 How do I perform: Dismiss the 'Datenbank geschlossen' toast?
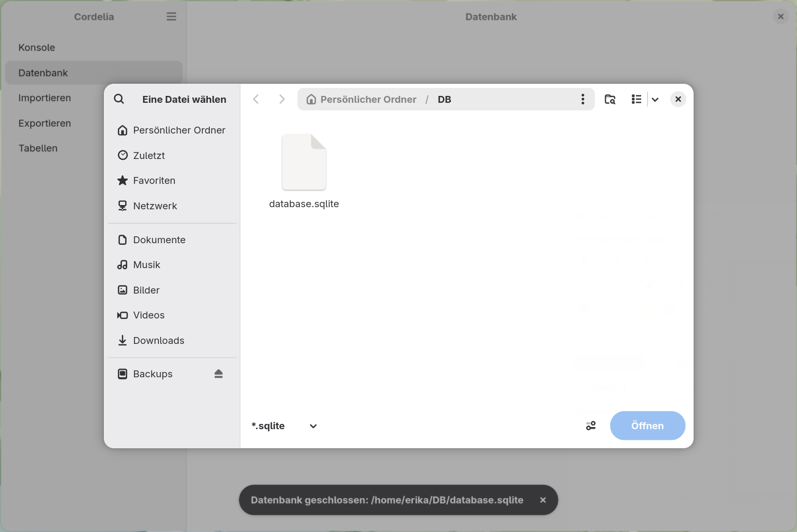[543, 500]
